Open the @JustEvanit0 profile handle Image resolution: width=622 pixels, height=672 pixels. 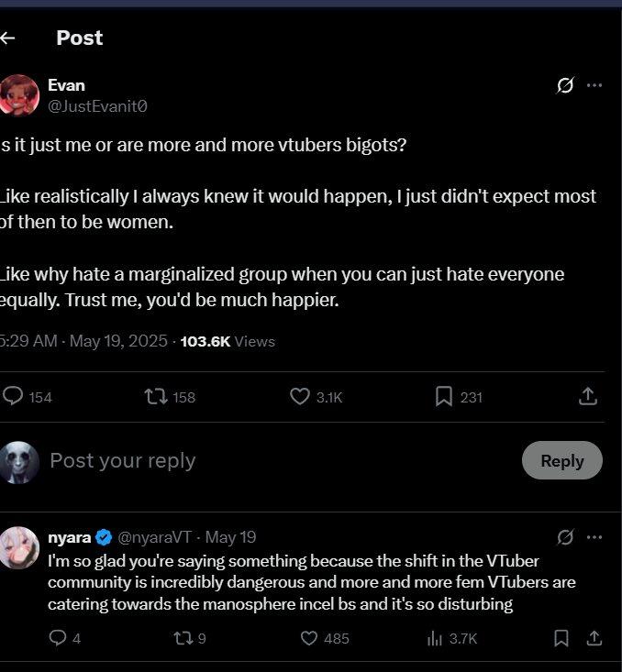[97, 106]
